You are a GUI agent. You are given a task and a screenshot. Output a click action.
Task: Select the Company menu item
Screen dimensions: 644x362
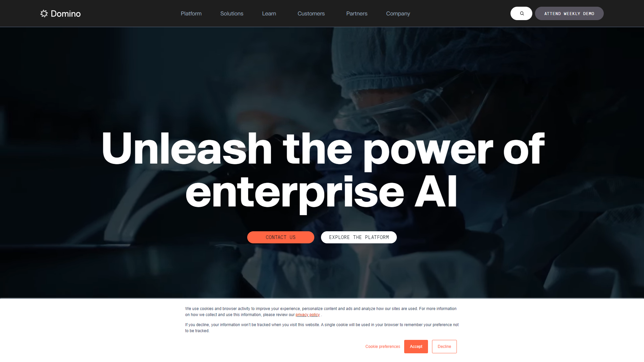click(397, 13)
